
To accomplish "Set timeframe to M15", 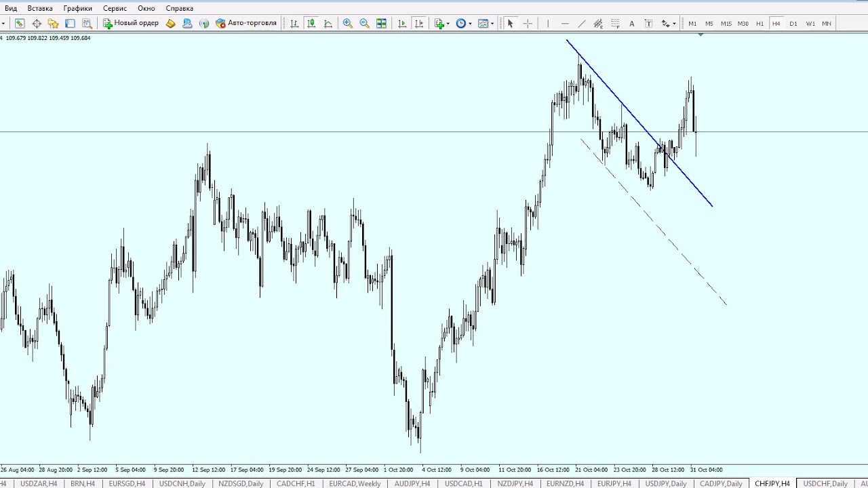I will pos(726,23).
